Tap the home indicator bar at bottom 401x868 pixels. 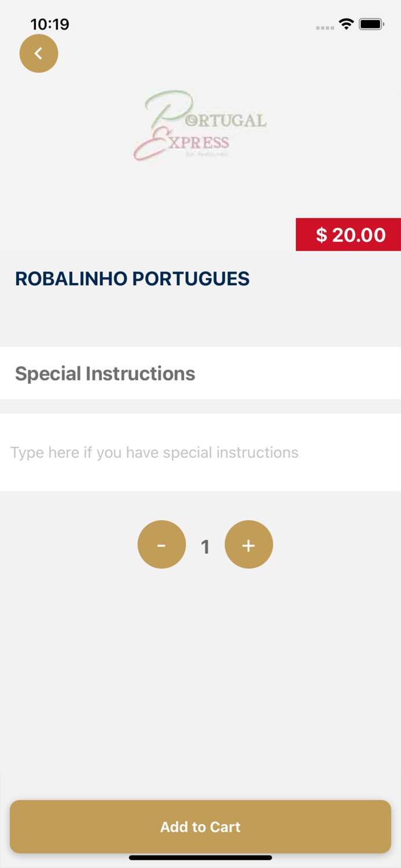coord(200,858)
